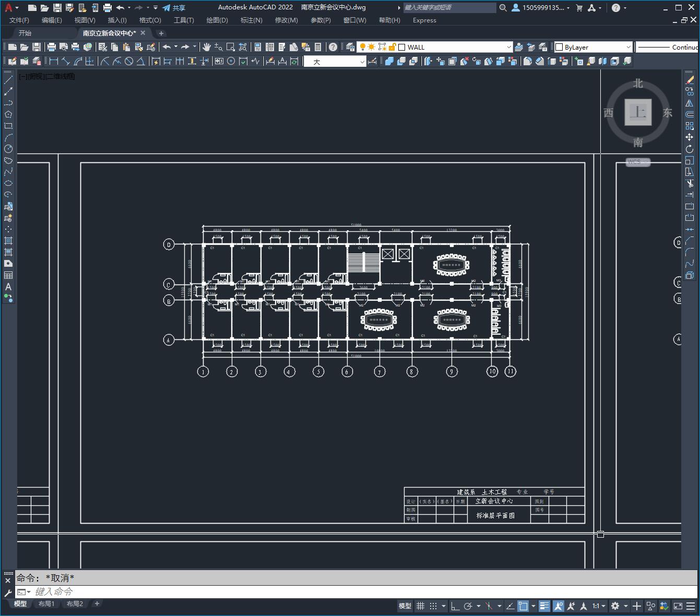Toggle Isometric drafting in status bar
The width and height of the screenshot is (700, 616).
pyautogui.click(x=489, y=606)
